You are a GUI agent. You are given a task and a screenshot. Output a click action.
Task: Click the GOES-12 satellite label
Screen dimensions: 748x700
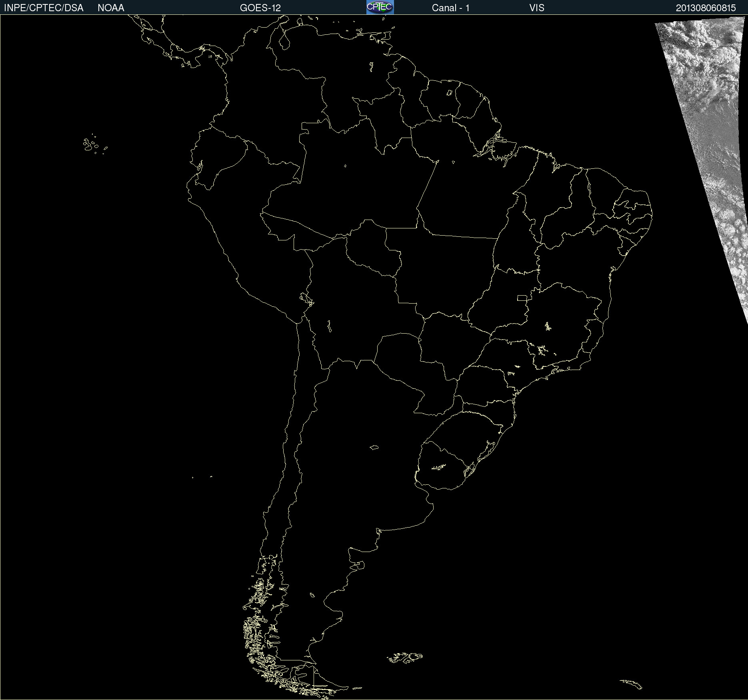(x=260, y=8)
